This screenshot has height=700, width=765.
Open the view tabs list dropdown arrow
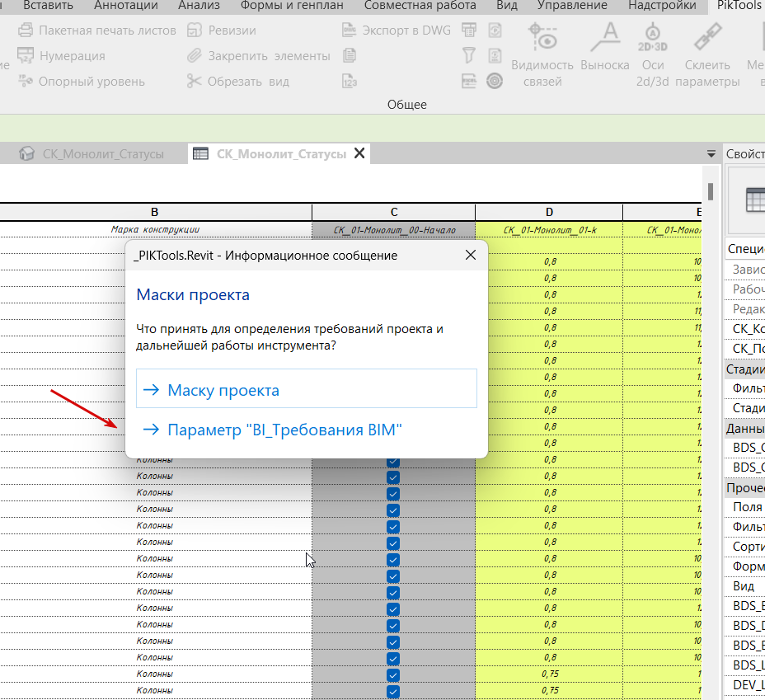point(711,154)
